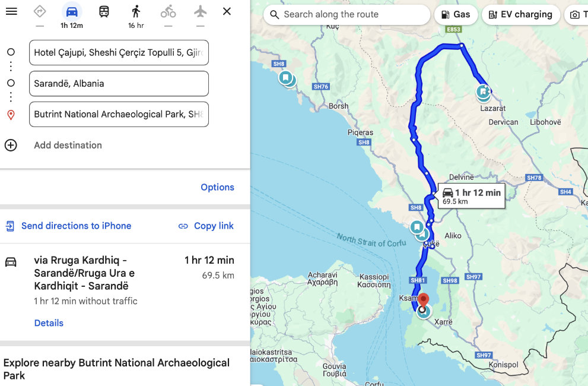The image size is (588, 386).
Task: Show EV charging stations
Action: [520, 14]
